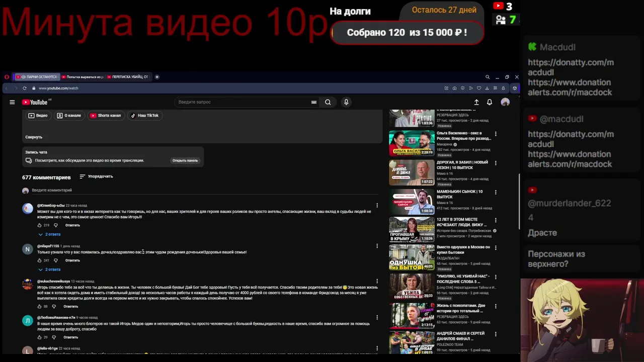Open the YouTube hamburger guide menu
The height and width of the screenshot is (362, 644).
[x=12, y=102]
